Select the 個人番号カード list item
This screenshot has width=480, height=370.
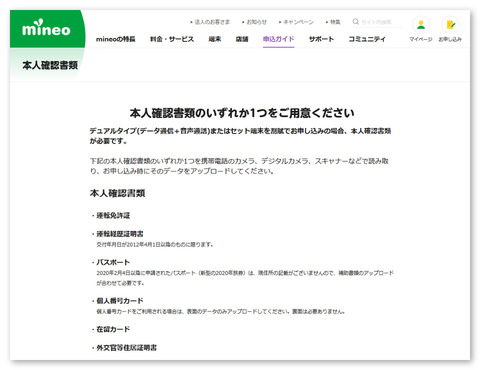[120, 301]
